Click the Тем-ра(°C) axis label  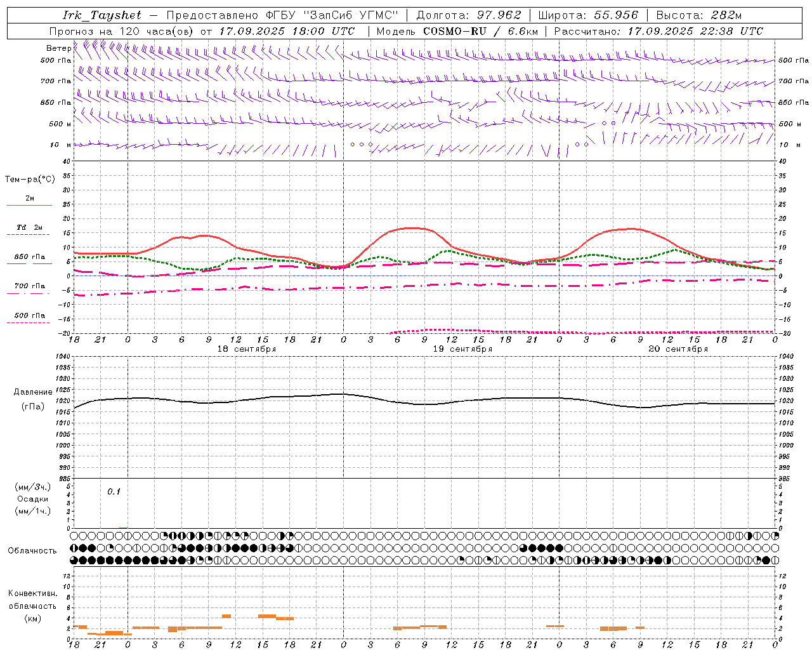pyautogui.click(x=30, y=180)
